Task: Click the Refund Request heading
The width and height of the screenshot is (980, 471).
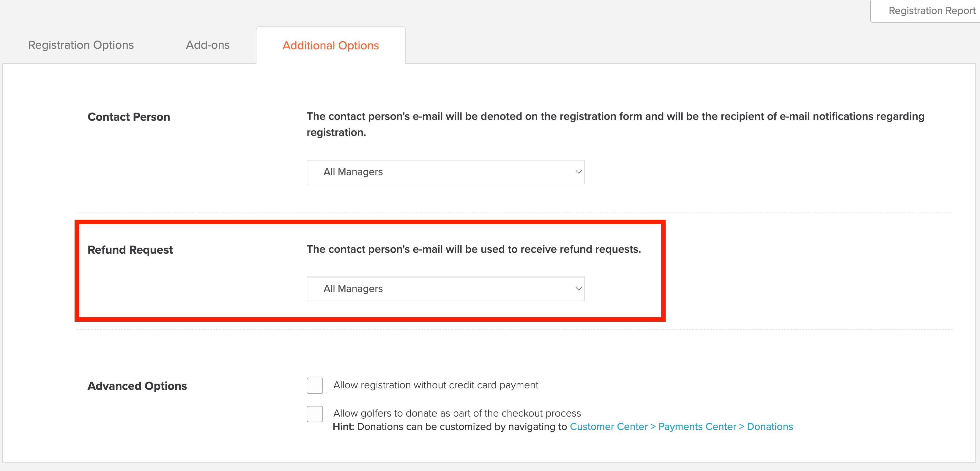Action: (130, 250)
